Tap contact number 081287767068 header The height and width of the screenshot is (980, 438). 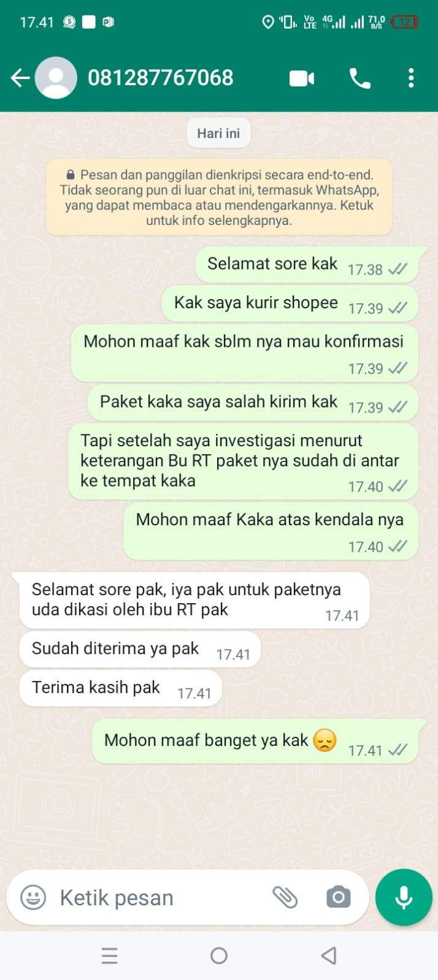[x=161, y=78]
